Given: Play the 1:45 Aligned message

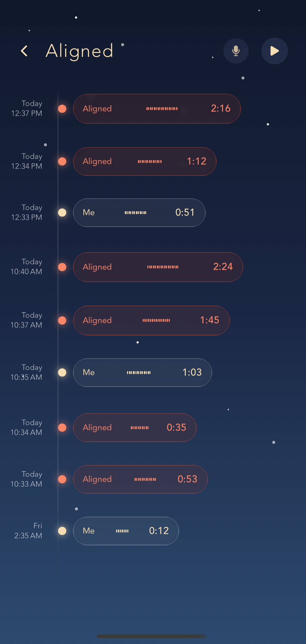Looking at the screenshot, I should click(x=151, y=320).
